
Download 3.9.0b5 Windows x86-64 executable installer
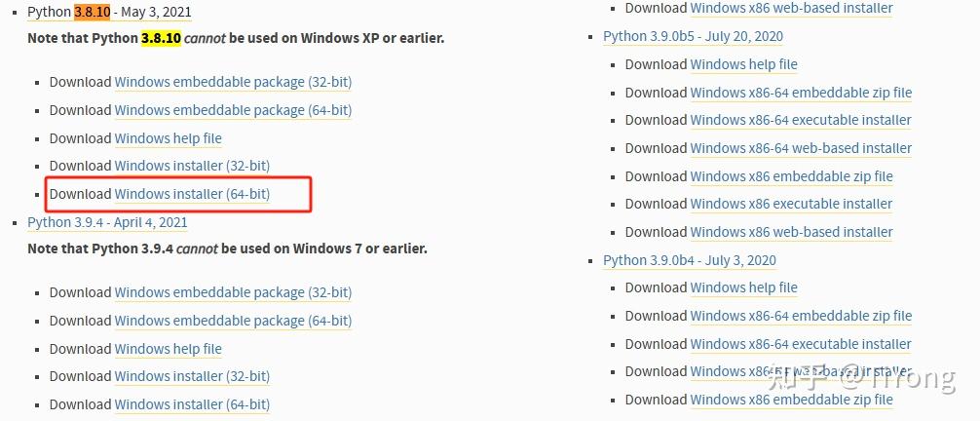click(801, 120)
